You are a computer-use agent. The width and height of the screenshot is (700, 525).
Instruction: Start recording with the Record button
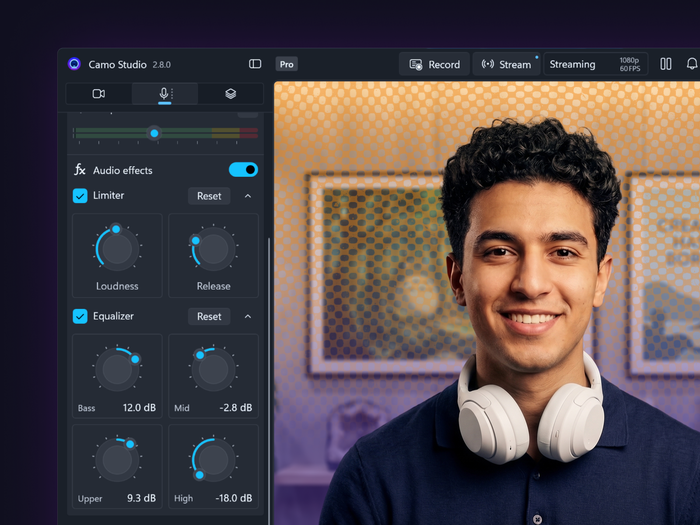[434, 64]
